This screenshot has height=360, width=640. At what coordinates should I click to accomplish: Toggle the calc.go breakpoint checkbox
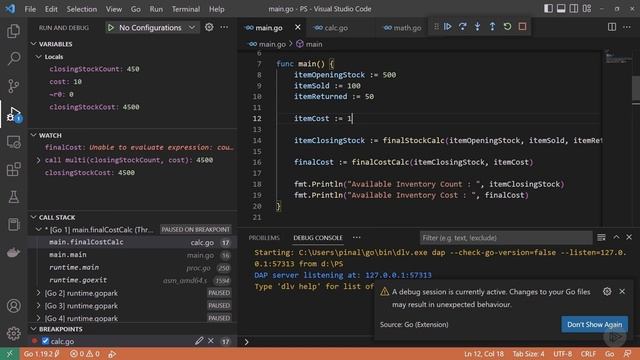45,341
